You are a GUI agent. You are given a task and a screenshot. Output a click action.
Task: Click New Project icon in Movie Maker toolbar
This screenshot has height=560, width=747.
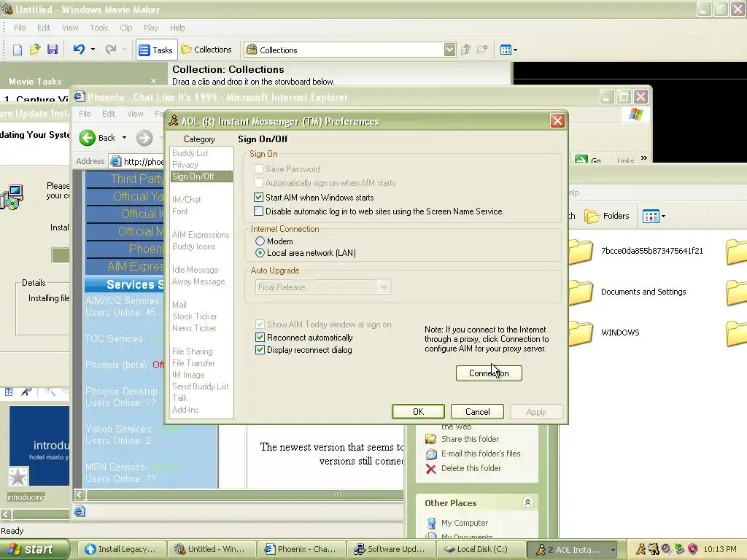(x=18, y=50)
